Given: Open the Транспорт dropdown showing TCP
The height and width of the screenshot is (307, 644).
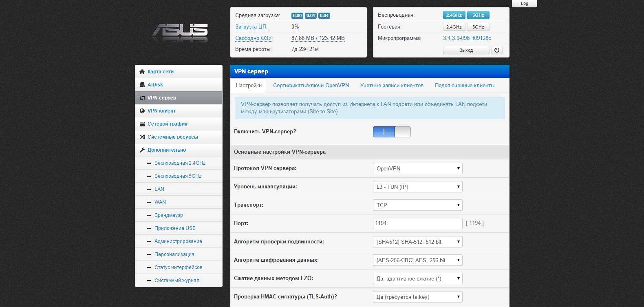Looking at the screenshot, I should (x=418, y=205).
